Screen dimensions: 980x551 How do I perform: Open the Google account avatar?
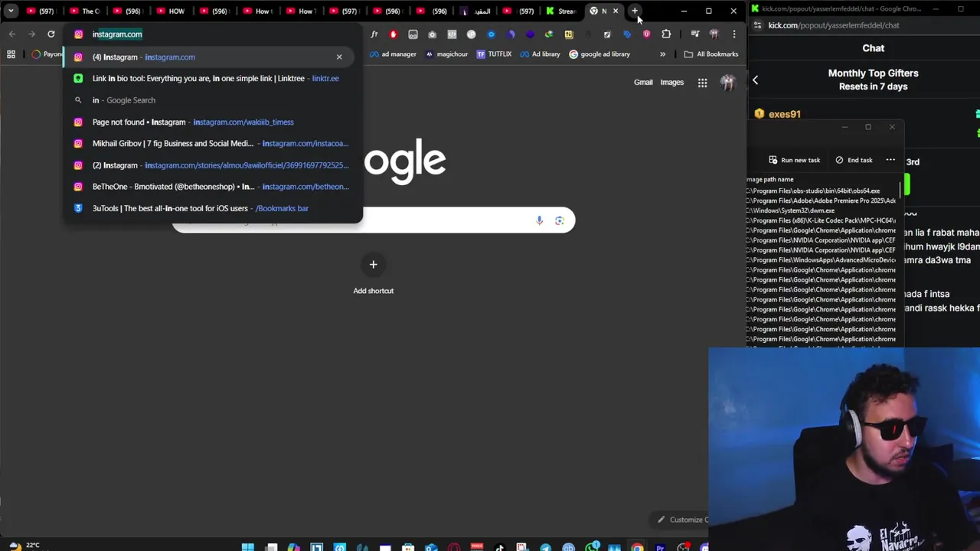coord(727,83)
